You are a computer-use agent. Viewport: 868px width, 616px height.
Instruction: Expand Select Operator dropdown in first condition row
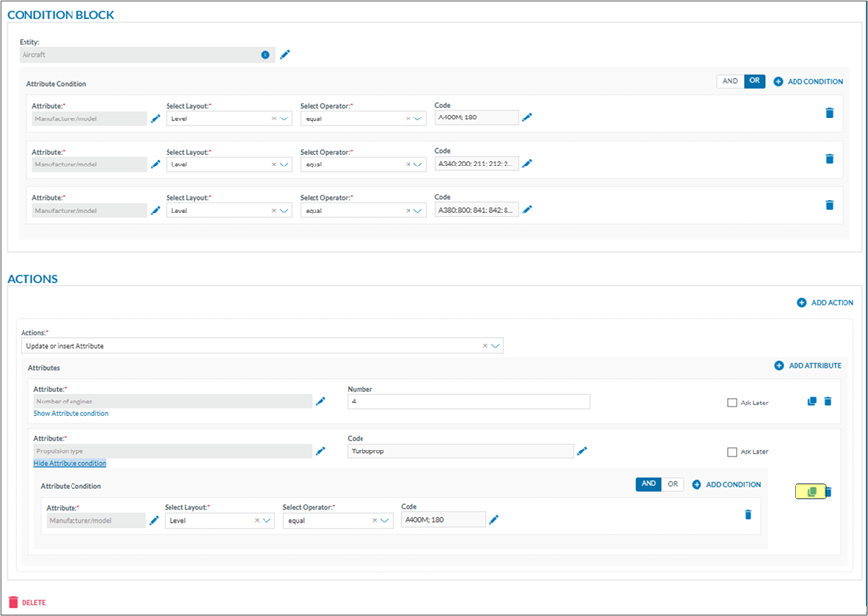click(x=418, y=118)
